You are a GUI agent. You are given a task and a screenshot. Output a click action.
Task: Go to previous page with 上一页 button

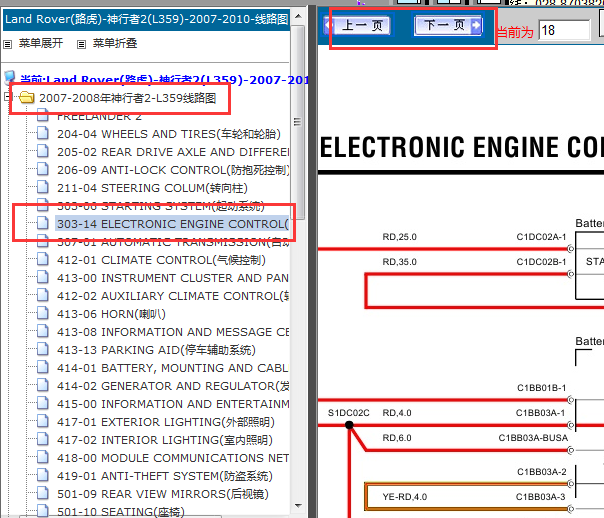point(357,25)
